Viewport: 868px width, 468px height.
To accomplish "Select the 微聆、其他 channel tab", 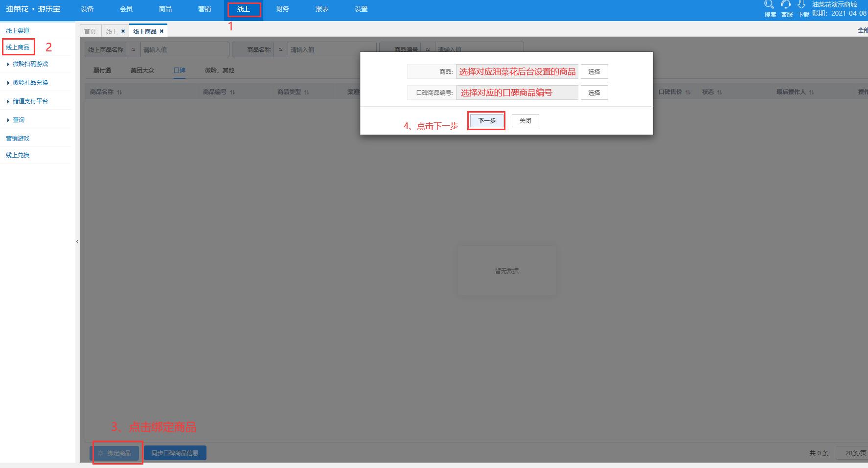I will tap(220, 70).
